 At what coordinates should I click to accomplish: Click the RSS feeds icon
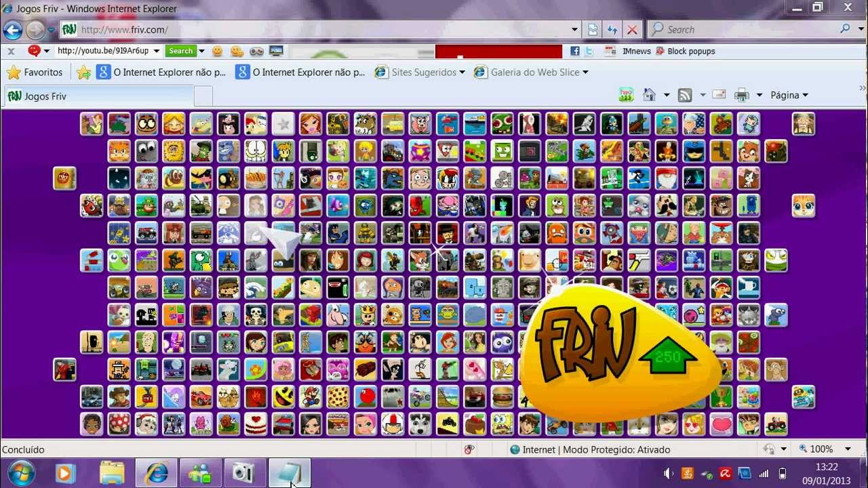[685, 95]
